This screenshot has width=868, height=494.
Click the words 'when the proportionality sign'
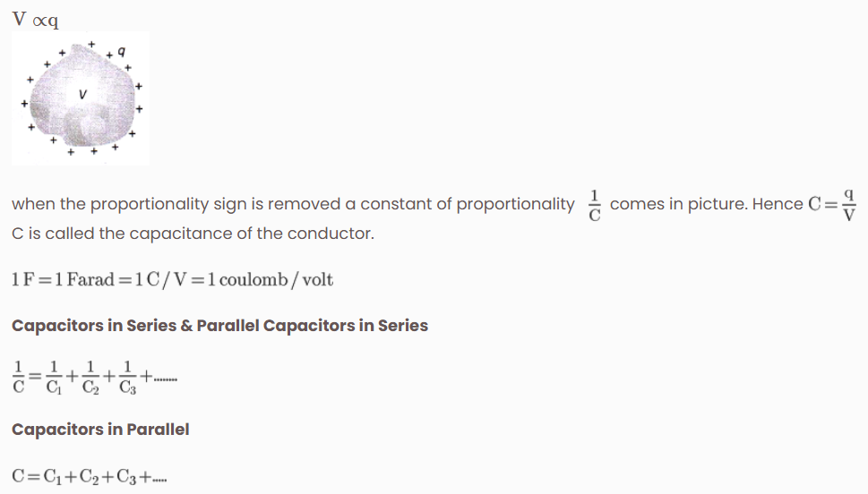[129, 204]
